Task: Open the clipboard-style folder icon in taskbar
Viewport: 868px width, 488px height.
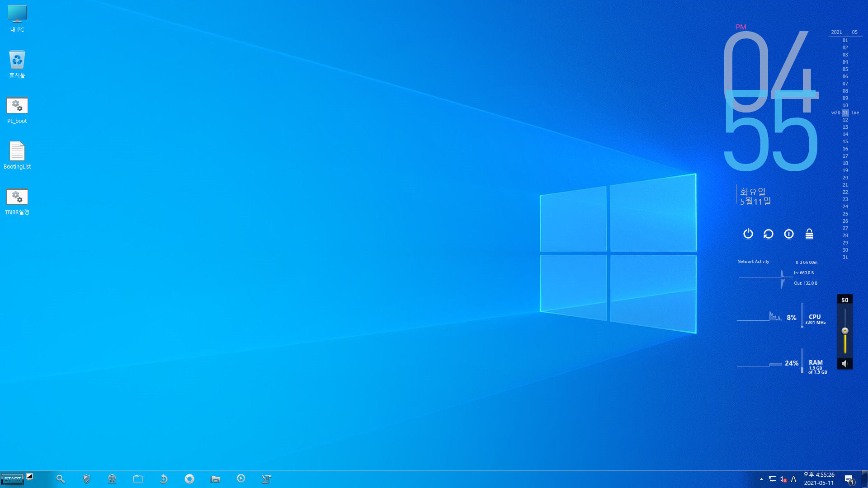Action: 138,479
